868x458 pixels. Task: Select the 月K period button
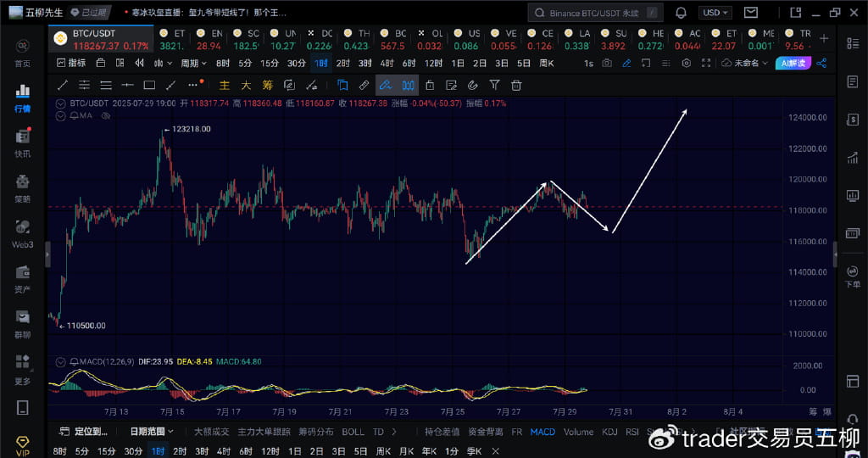[x=406, y=451]
